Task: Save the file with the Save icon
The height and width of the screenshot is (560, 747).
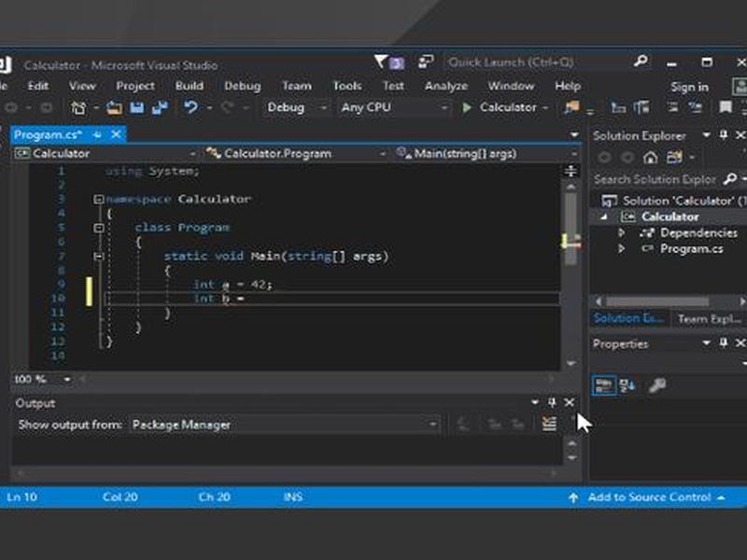Action: (x=137, y=108)
